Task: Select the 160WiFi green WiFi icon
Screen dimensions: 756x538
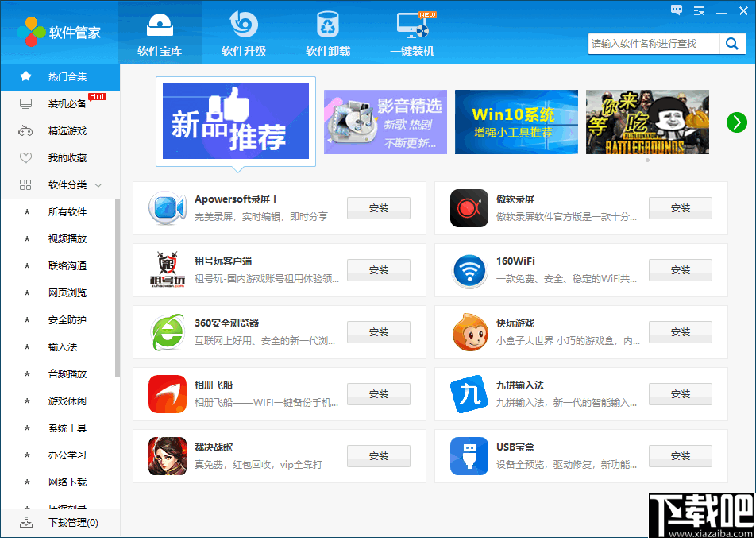Action: (x=469, y=269)
